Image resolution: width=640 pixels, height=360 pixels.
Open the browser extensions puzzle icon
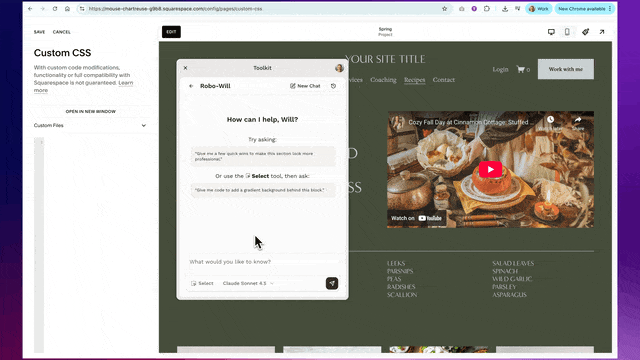coord(487,9)
